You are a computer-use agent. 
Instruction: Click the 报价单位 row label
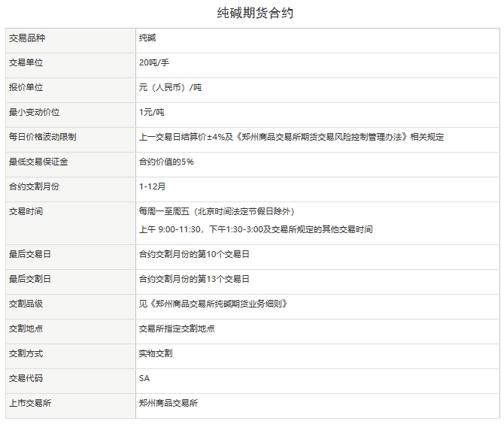coord(26,88)
